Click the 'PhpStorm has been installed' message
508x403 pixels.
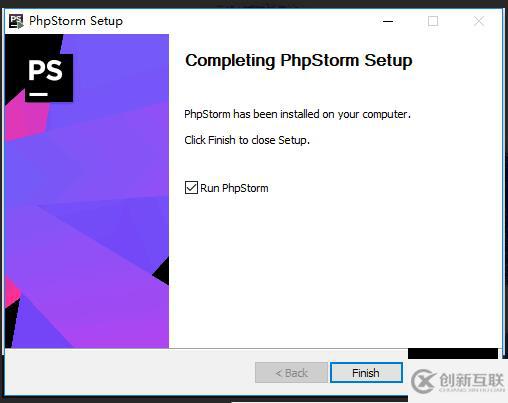(x=297, y=114)
